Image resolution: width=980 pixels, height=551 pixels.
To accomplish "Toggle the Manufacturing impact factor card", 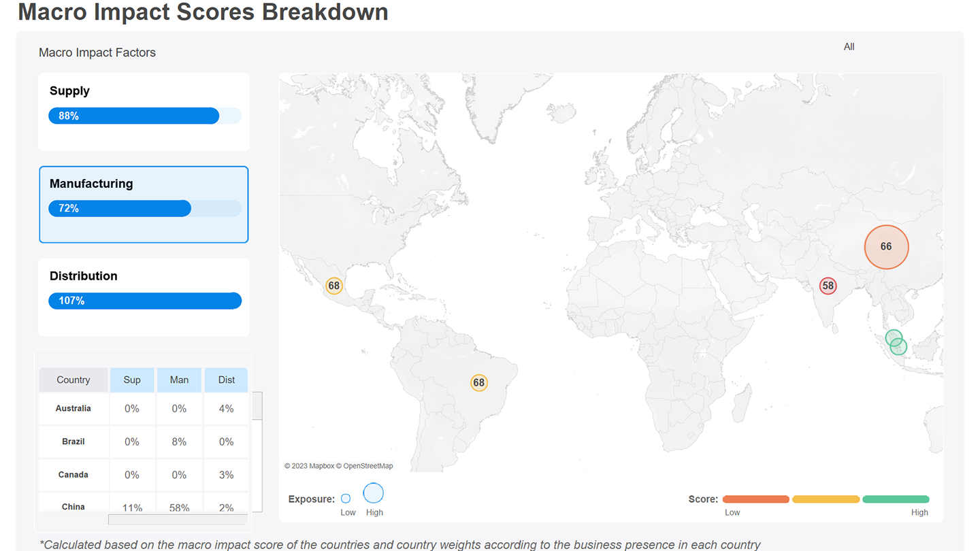I will point(144,204).
